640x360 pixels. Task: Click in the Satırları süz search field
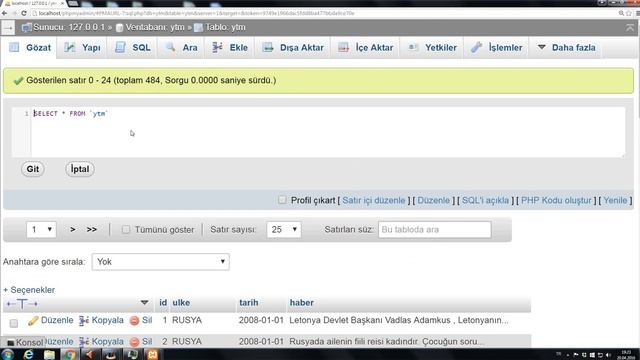pos(435,229)
